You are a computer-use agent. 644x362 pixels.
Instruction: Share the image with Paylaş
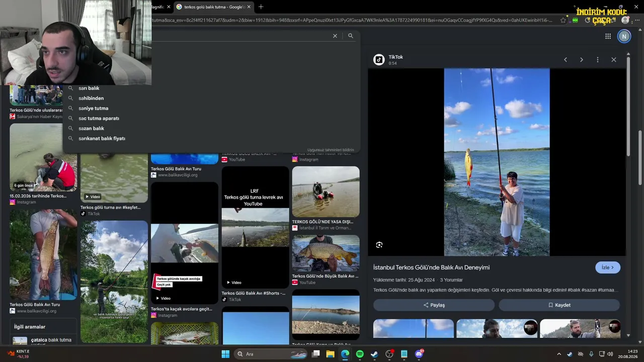[x=434, y=305]
